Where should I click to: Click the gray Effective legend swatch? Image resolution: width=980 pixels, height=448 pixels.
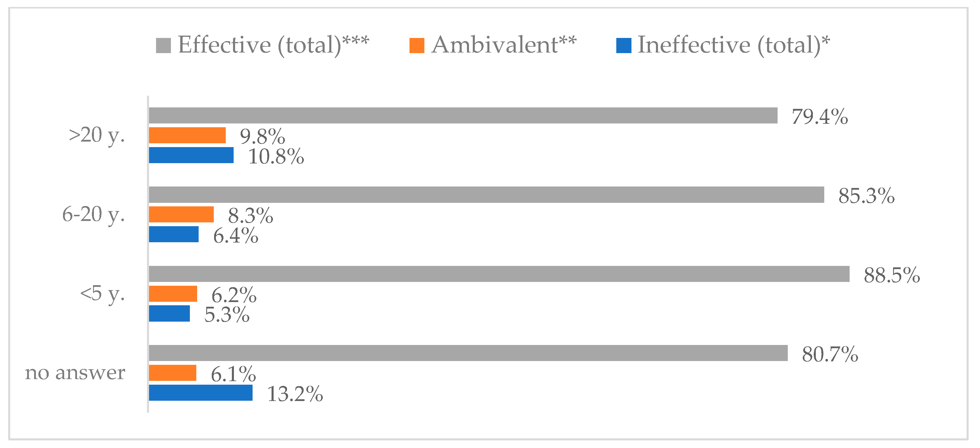163,45
